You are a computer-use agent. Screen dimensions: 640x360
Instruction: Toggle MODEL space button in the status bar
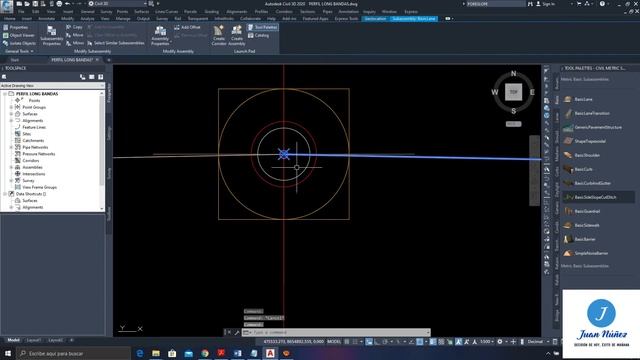click(x=334, y=342)
